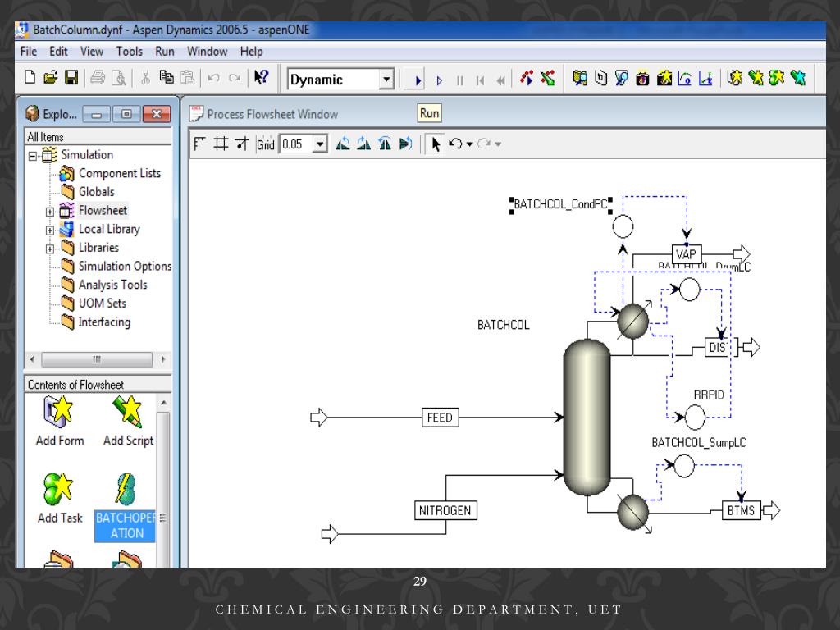Open the Window menu
This screenshot has height=630, width=840.
tap(207, 52)
